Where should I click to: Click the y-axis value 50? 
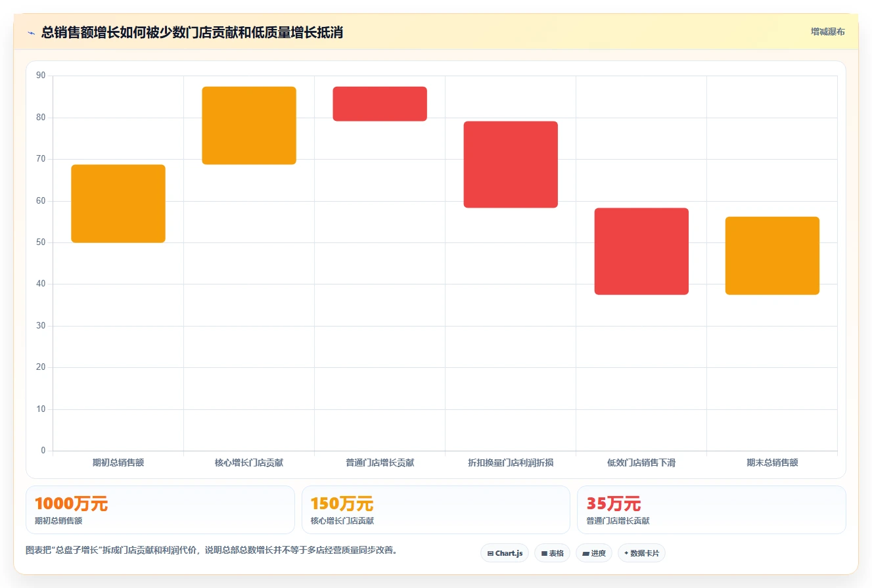(x=41, y=242)
